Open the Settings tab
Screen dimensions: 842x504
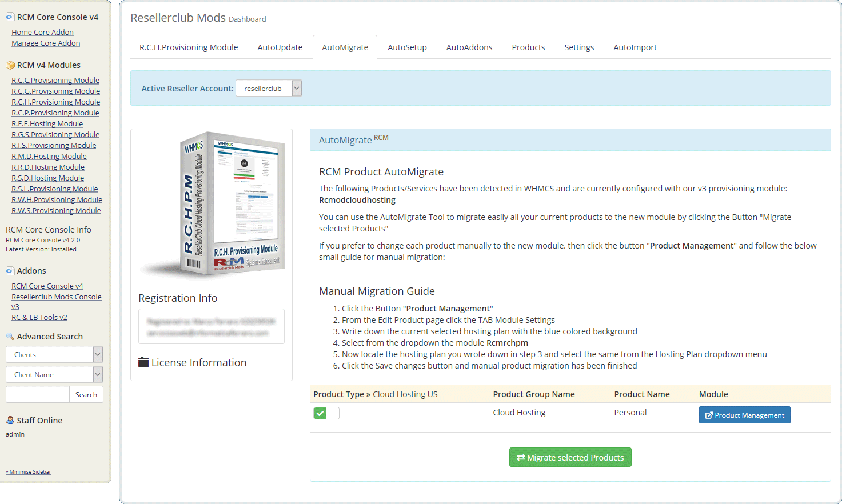579,47
